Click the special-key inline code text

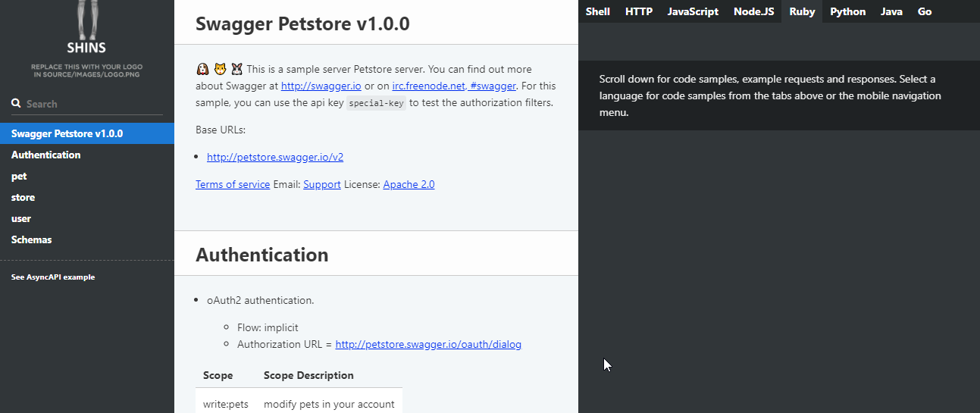(377, 103)
